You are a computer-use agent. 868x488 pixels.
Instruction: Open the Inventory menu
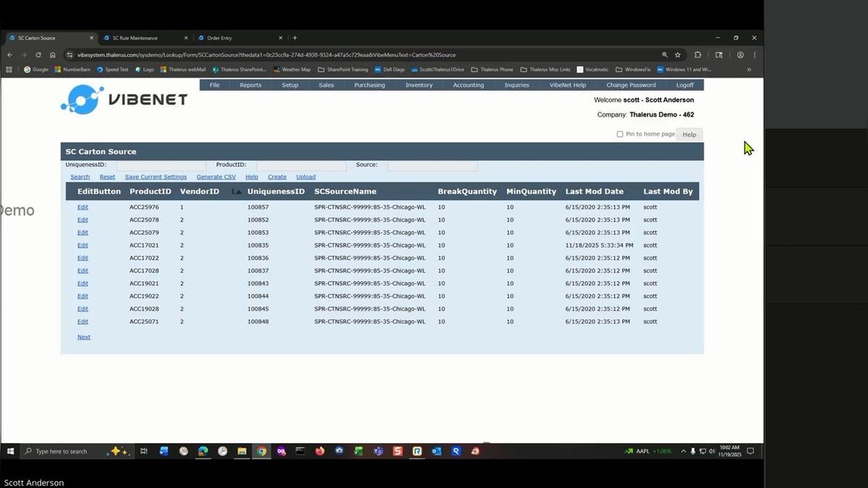(x=419, y=85)
